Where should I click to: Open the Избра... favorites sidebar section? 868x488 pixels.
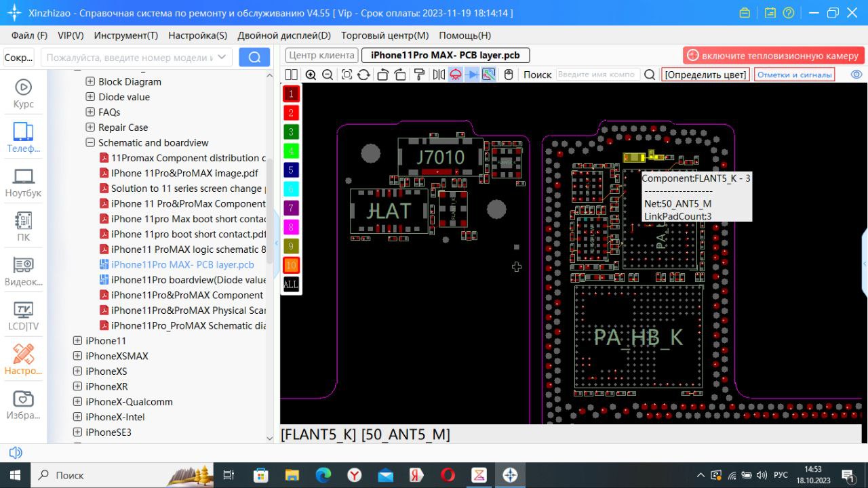[x=23, y=405]
